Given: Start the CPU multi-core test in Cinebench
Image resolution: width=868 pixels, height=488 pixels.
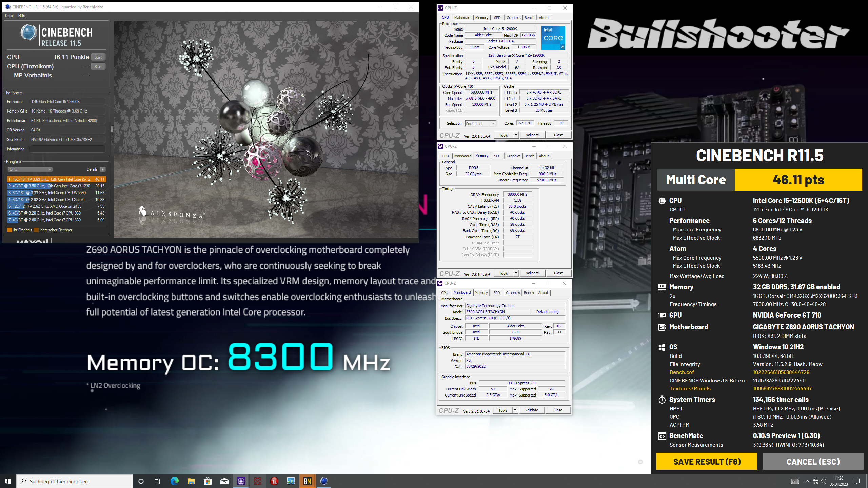Looking at the screenshot, I should pyautogui.click(x=98, y=57).
